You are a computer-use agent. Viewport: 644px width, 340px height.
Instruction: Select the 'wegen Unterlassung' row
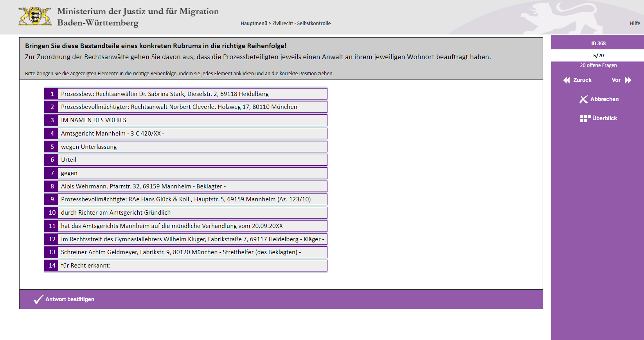(x=192, y=147)
